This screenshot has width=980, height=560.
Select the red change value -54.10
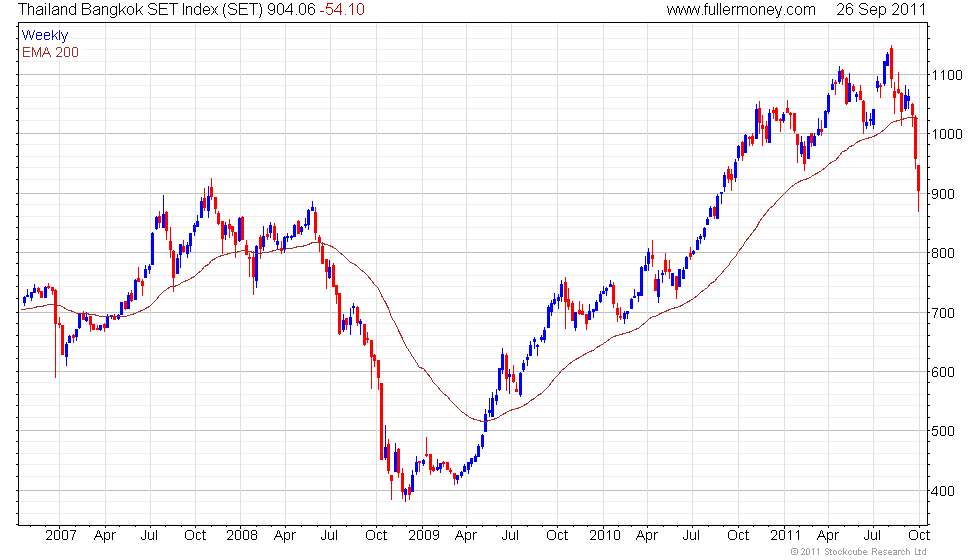click(342, 10)
